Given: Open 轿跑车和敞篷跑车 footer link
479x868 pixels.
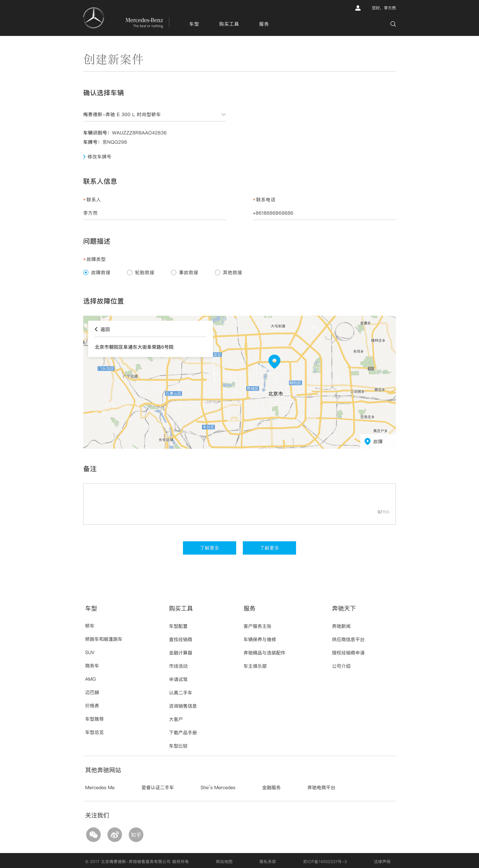Looking at the screenshot, I should (104, 639).
